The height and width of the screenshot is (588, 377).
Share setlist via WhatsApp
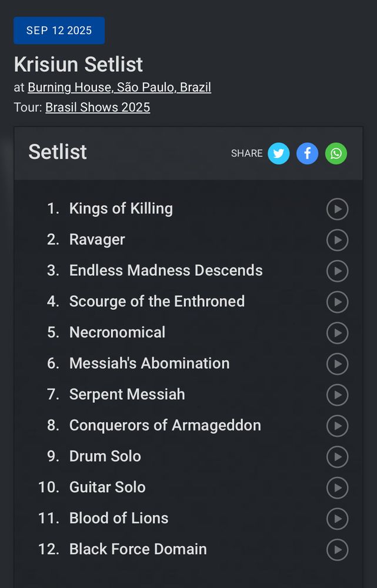click(336, 153)
